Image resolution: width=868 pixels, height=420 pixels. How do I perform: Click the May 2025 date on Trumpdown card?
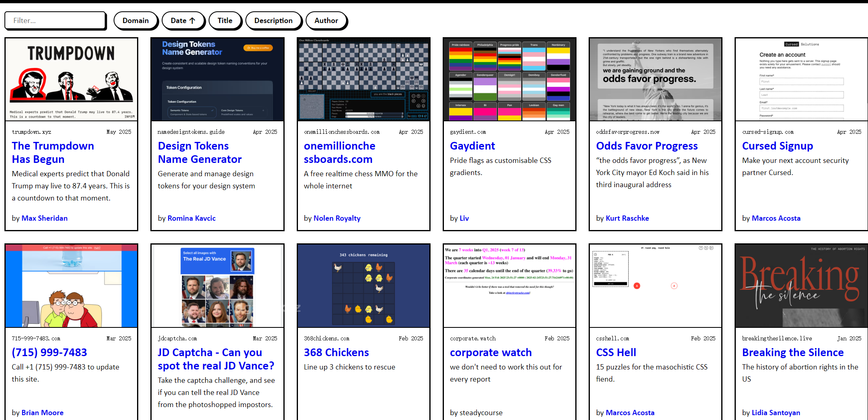click(119, 132)
